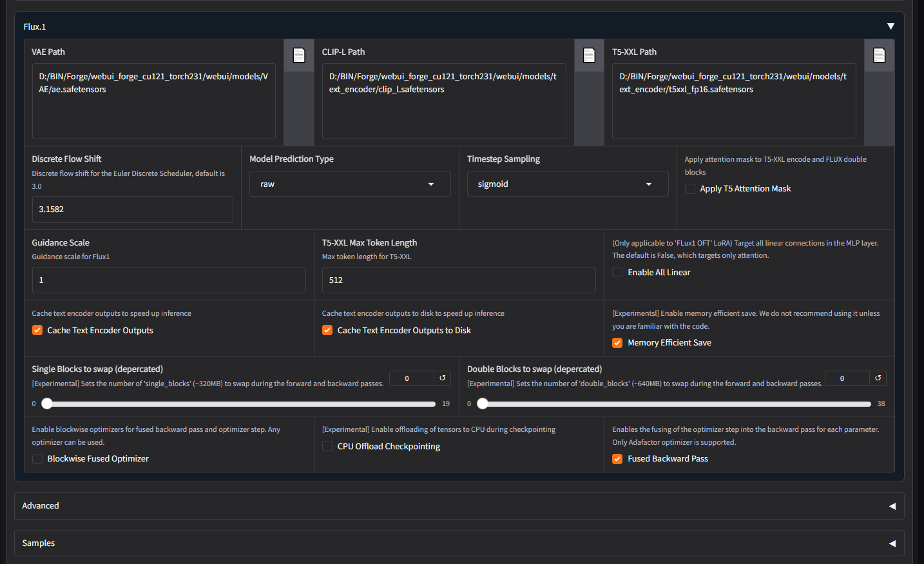924x564 pixels.
Task: Enable Apply T5 Attention Mask
Action: 690,189
